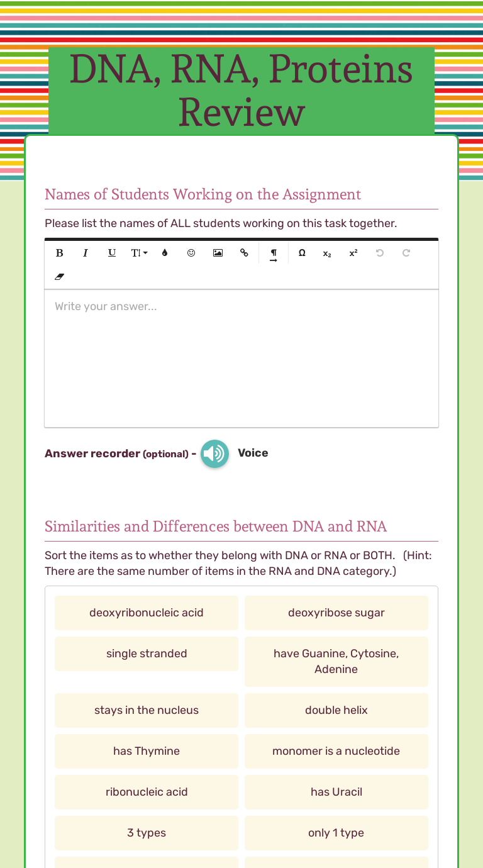Screen dimensions: 483x868
Task: Open the font size dropdown
Action: [139, 253]
